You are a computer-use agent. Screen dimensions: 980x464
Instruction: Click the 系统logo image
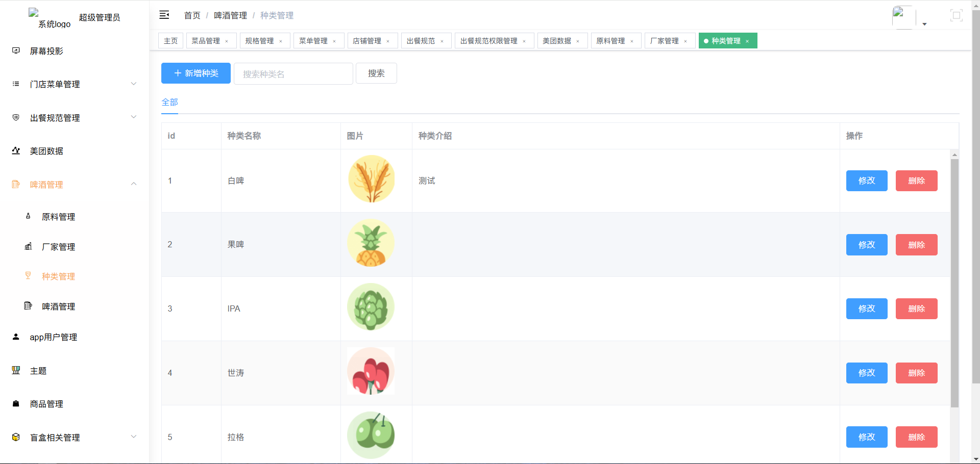[50, 18]
